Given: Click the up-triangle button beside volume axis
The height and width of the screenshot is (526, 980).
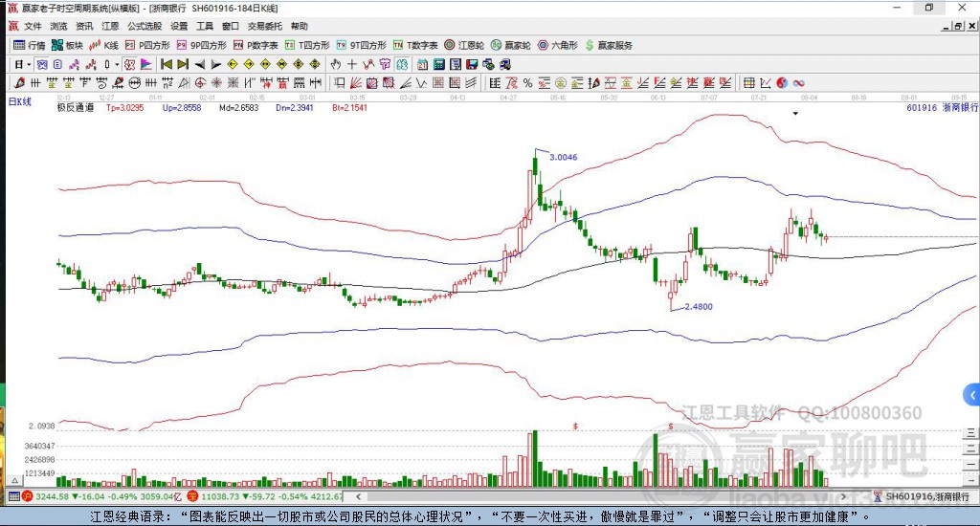Looking at the screenshot, I should click(x=14, y=480).
